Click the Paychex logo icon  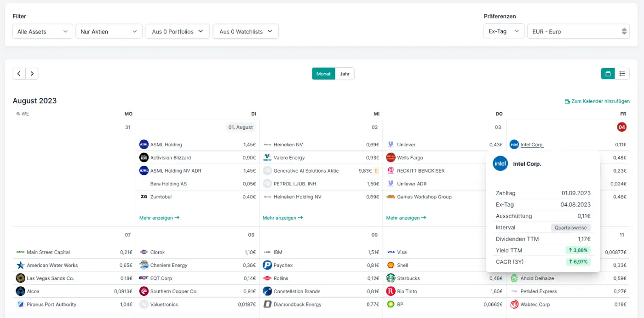tap(268, 265)
